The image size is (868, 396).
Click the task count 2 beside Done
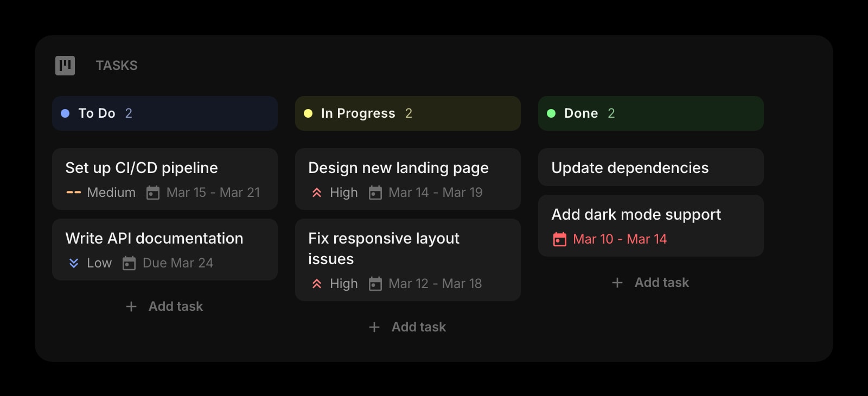611,113
